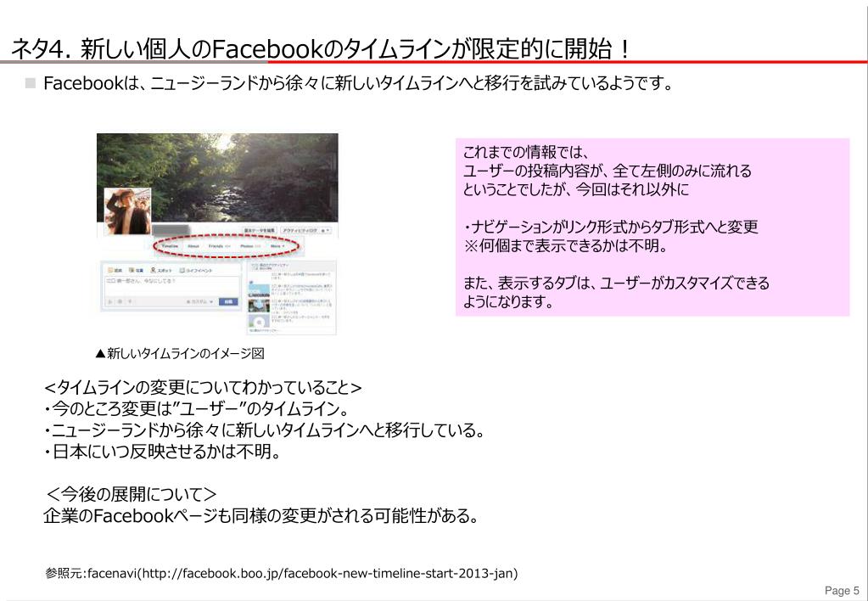Click the 基本データを編集 edit profile button
The width and height of the screenshot is (868, 601).
[259, 230]
